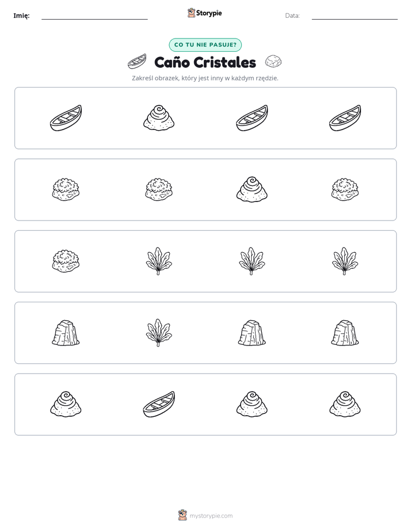411x532 pixels.
Task: Click the leafy plant in the fourth row
Action: [159, 333]
